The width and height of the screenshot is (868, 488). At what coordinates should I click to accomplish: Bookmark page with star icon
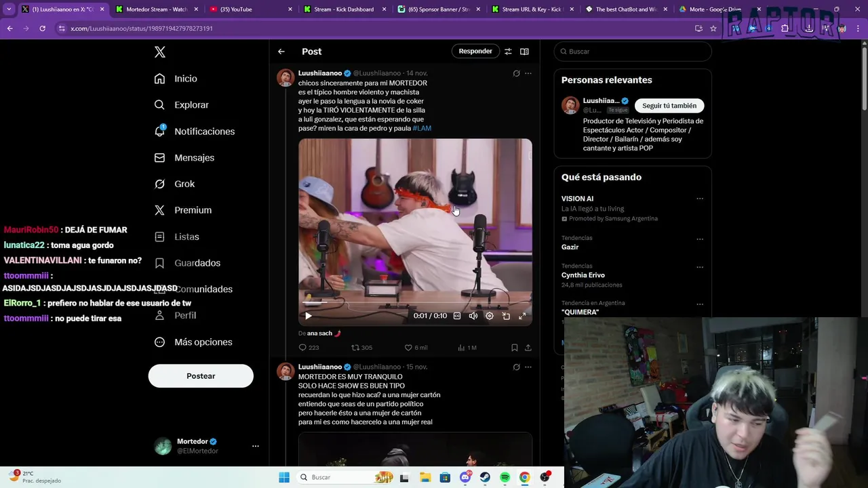click(713, 28)
